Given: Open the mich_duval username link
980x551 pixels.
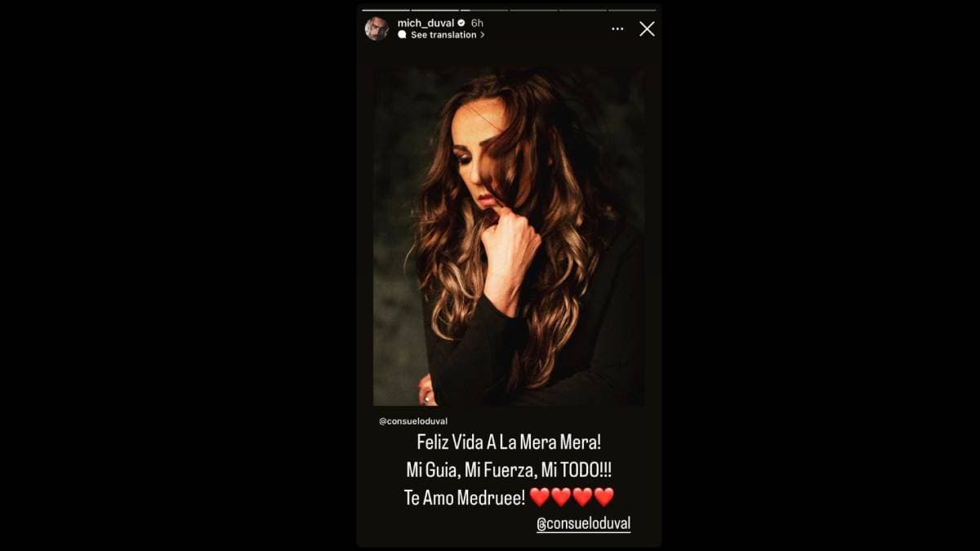Looking at the screenshot, I should (x=425, y=23).
